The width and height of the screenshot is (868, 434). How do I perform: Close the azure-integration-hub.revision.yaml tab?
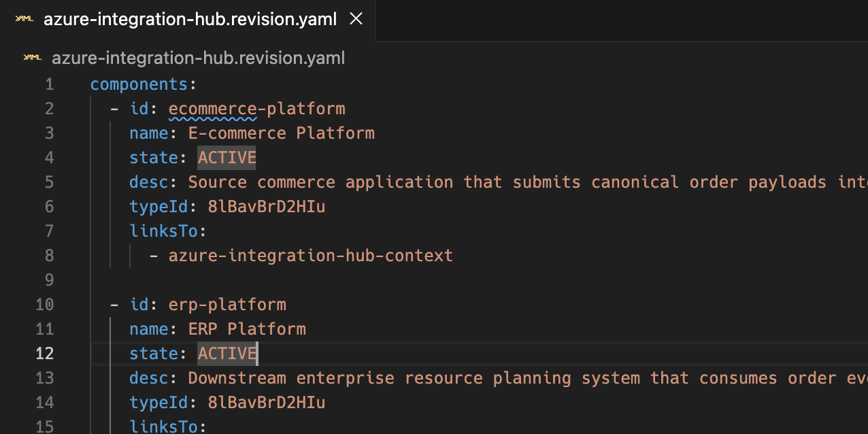[x=356, y=19]
